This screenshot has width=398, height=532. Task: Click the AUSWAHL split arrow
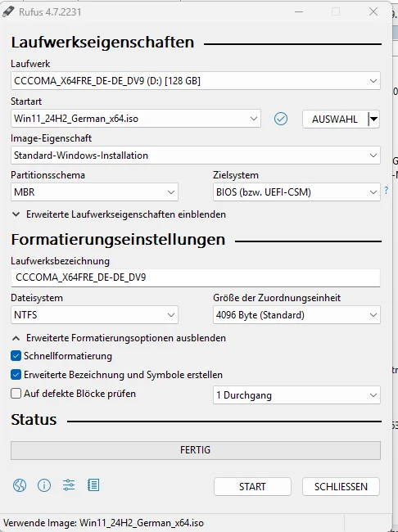pos(373,119)
